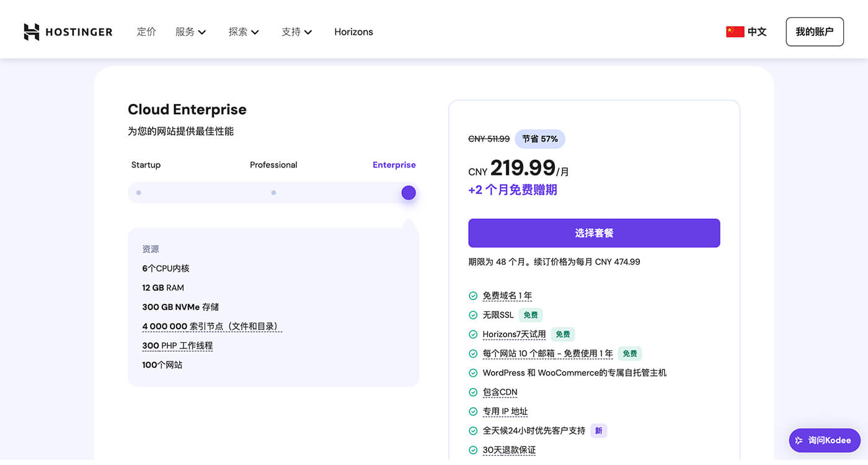Click the Hostinger logo
The width and height of the screenshot is (868, 465).
[x=68, y=32]
